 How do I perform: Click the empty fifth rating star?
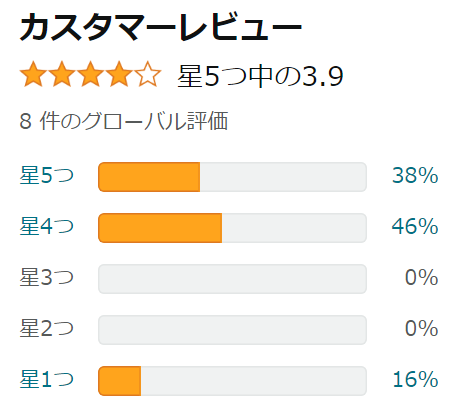(147, 74)
